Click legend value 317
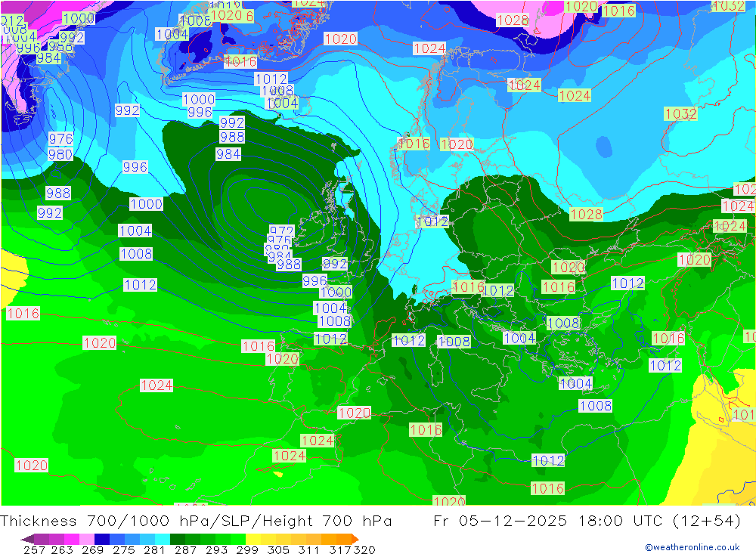Image resolution: width=756 pixels, height=554 pixels. click(x=340, y=549)
